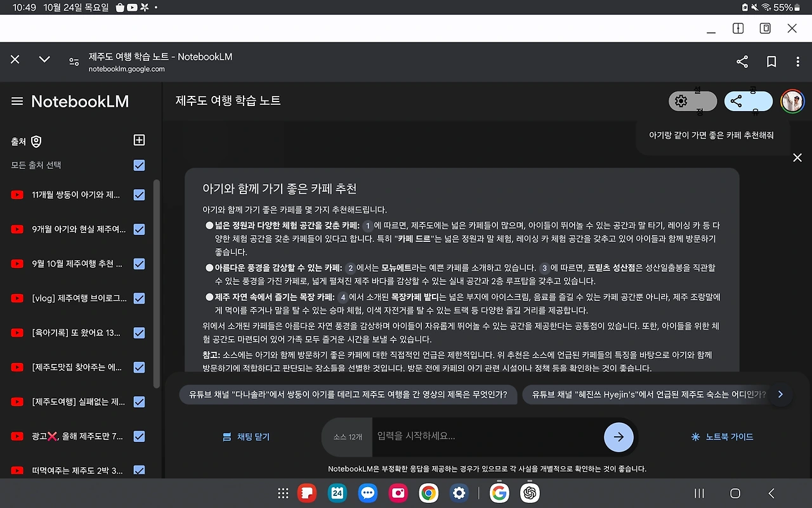Click the shield icon beside 출처

tap(36, 142)
